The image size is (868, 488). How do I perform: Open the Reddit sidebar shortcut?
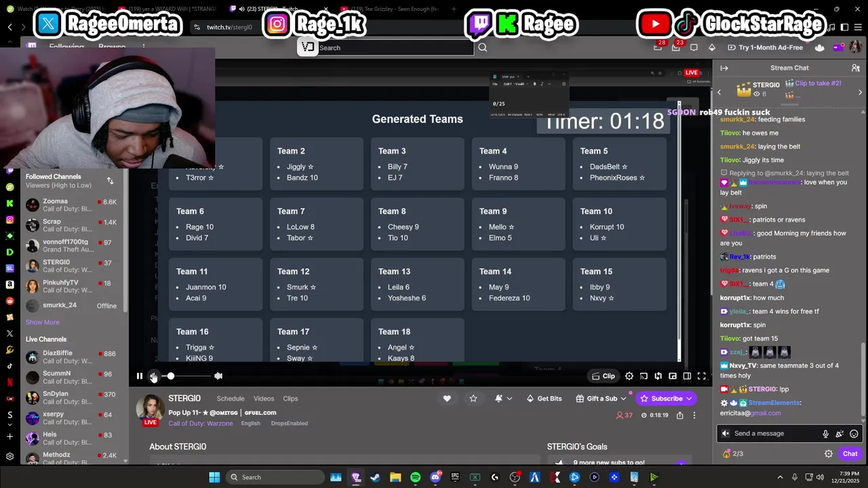coord(9,301)
